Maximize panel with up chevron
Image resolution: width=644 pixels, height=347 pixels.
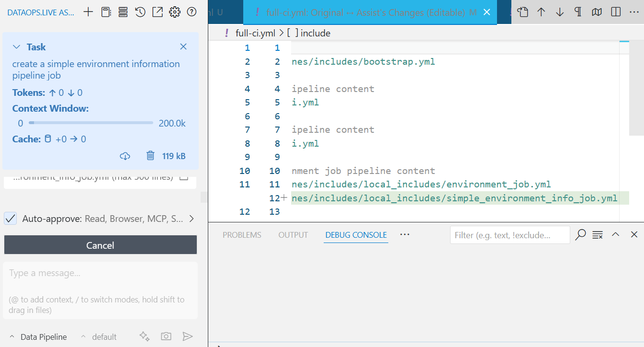point(616,234)
